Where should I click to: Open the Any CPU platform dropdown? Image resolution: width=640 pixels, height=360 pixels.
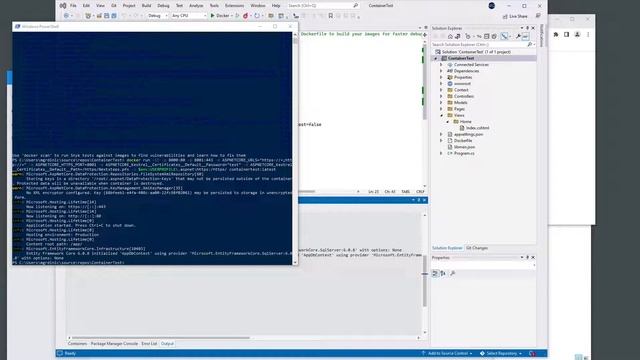click(189, 16)
